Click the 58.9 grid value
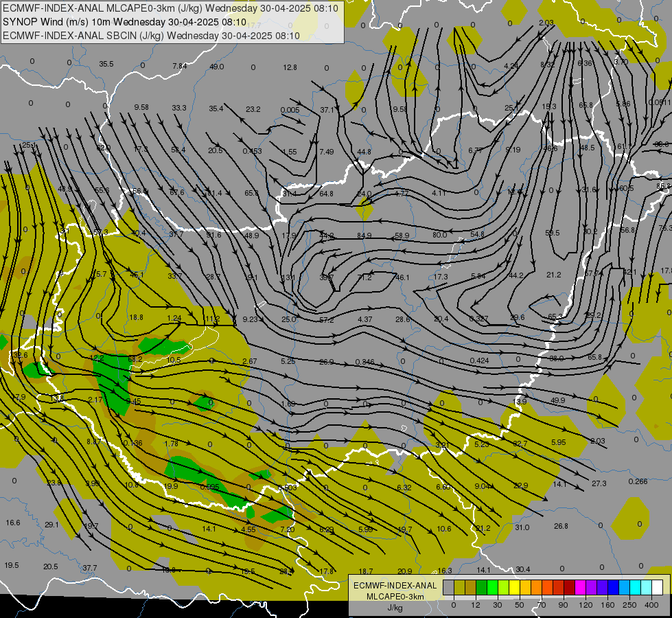The image size is (672, 618). click(x=402, y=236)
